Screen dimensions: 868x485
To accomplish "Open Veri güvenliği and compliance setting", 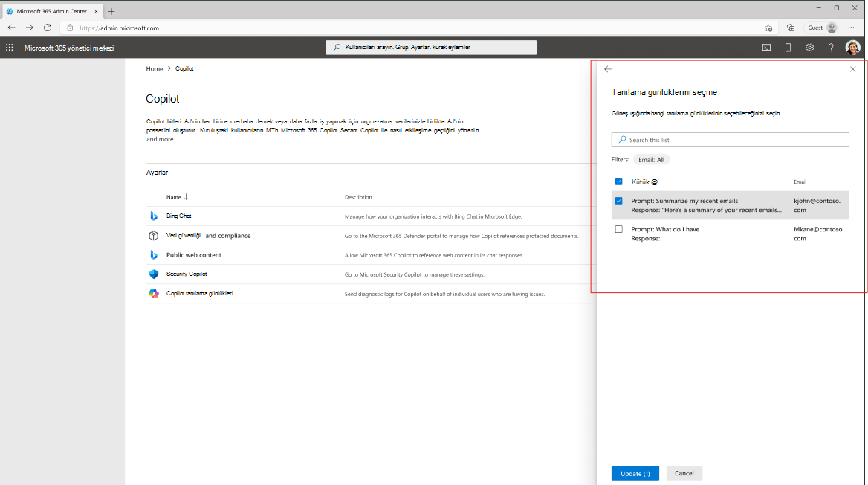I will (208, 236).
